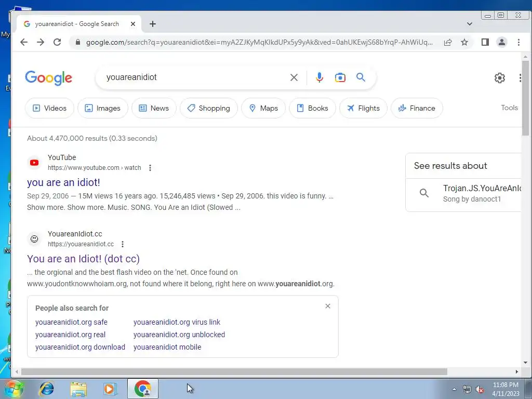This screenshot has height=399, width=532.
Task: Search for youareanidiot.org download
Action: click(x=80, y=347)
